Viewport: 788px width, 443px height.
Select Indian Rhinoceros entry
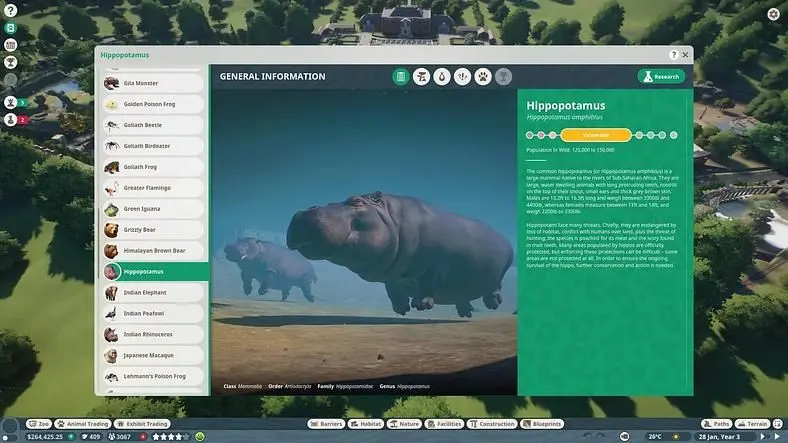click(153, 334)
